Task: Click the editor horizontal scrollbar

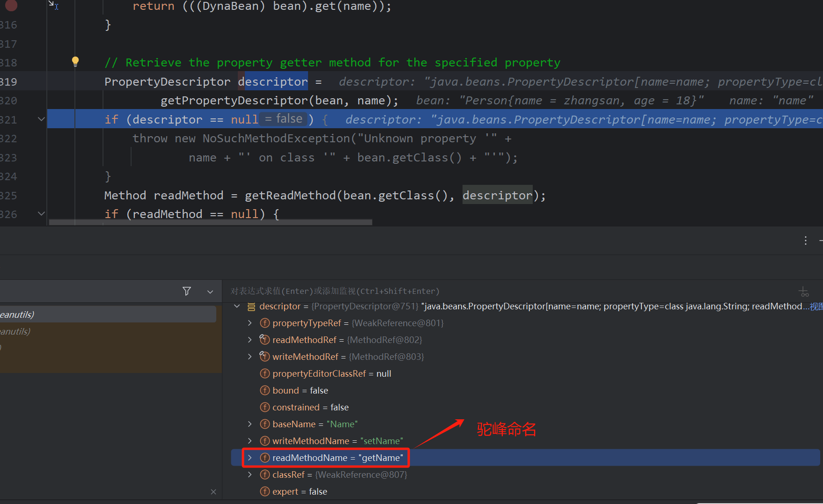Action: point(211,222)
